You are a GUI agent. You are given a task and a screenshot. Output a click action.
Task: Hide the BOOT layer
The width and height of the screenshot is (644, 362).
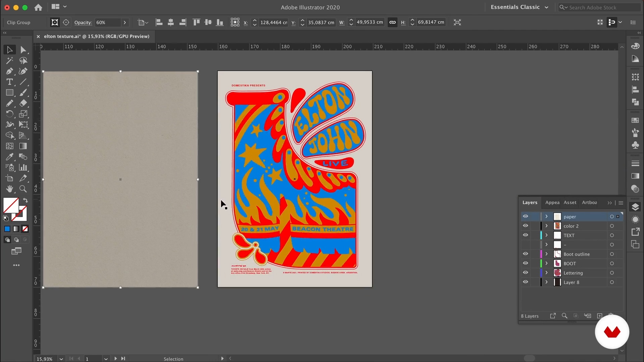pos(525,263)
